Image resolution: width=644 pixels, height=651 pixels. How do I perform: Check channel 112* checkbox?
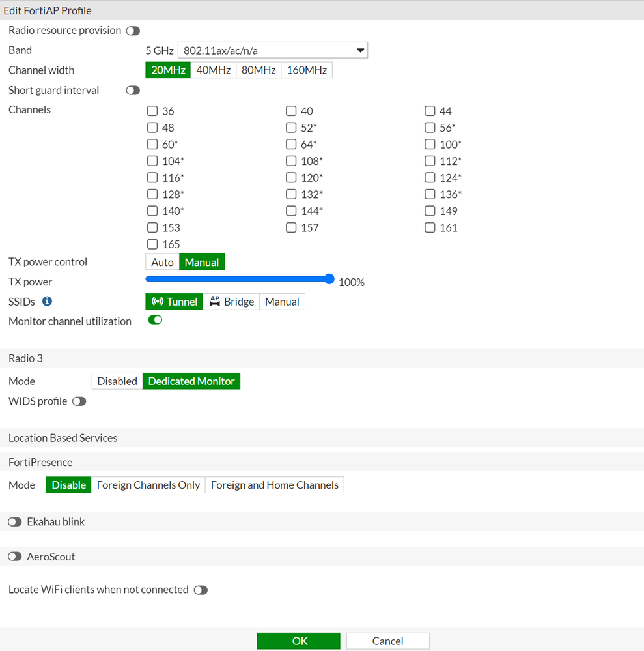point(430,161)
